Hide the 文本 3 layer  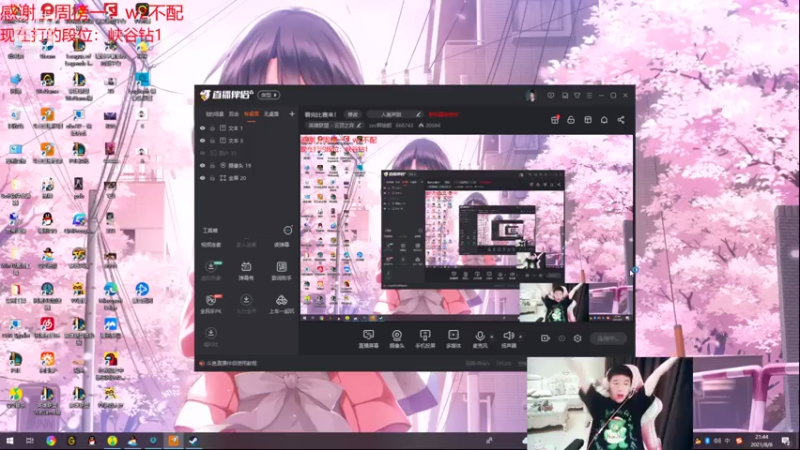(x=203, y=140)
